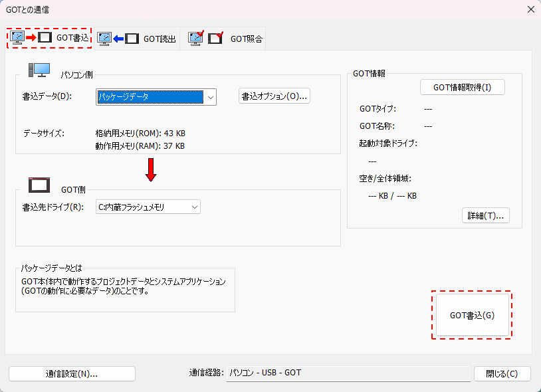Open the 書込先ドライブ drive dropdown
The height and width of the screenshot is (392, 541).
tap(194, 207)
